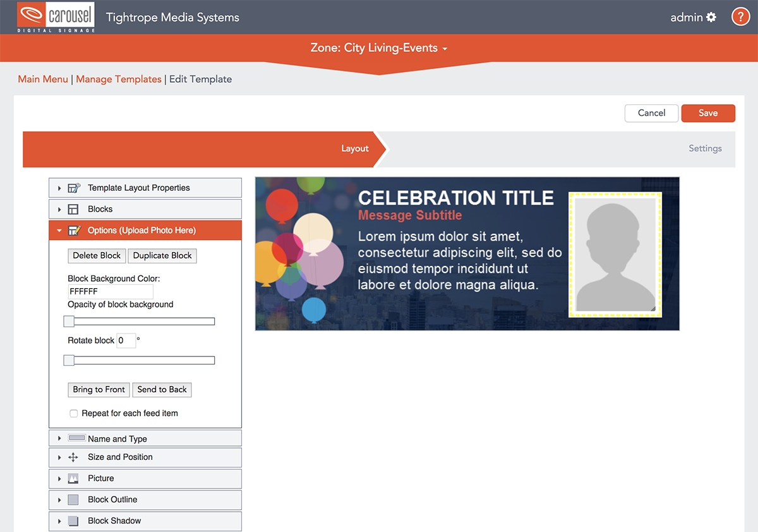
Task: Click the admin settings gear icon
Action: (712, 17)
